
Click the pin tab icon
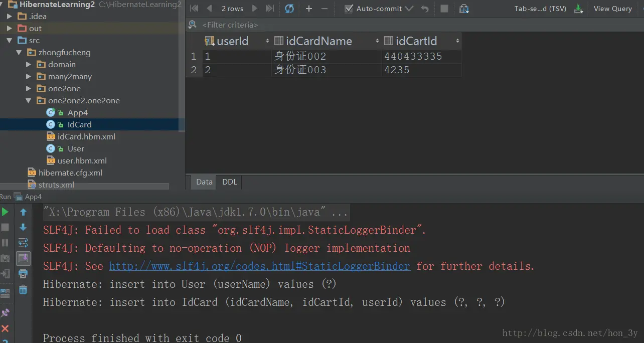pyautogui.click(x=5, y=312)
